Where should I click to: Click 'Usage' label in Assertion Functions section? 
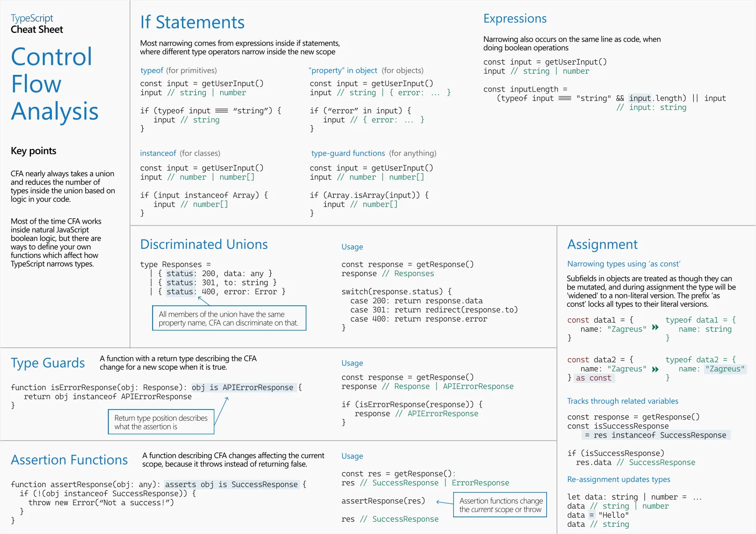352,456
